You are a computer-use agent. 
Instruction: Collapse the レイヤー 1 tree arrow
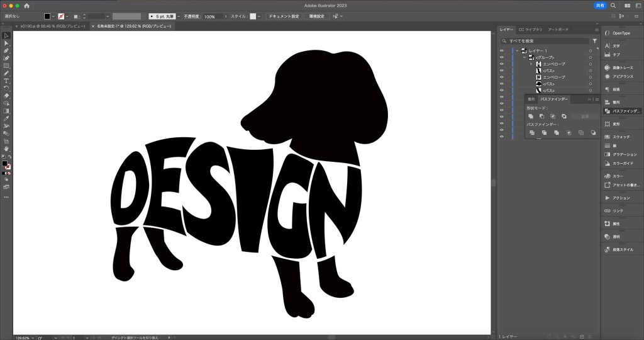517,50
